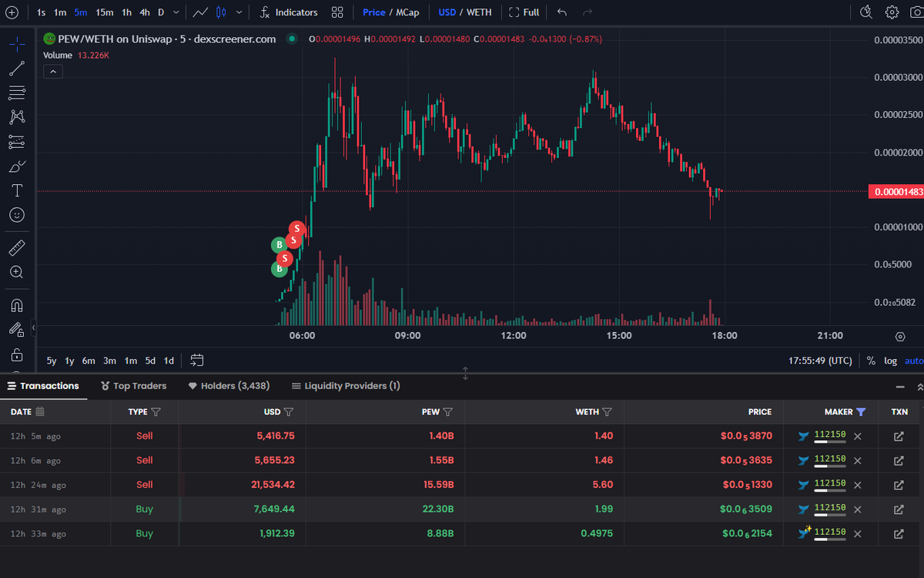924x578 pixels.
Task: Undo the last chart action
Action: (x=562, y=12)
